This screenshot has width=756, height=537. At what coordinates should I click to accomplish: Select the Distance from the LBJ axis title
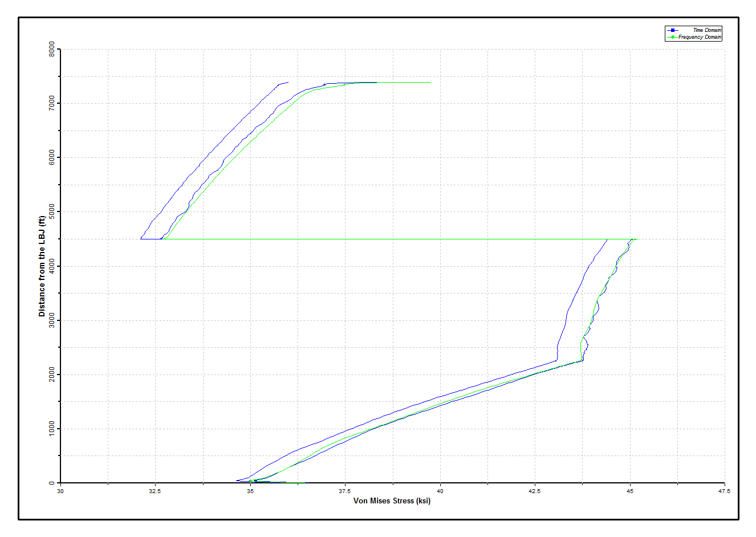(x=42, y=266)
